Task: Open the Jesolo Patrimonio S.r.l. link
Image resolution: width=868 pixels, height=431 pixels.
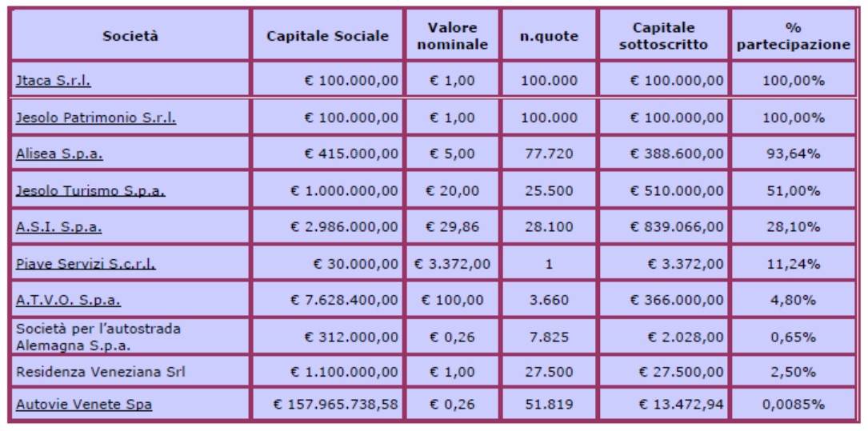Action: coord(96,118)
